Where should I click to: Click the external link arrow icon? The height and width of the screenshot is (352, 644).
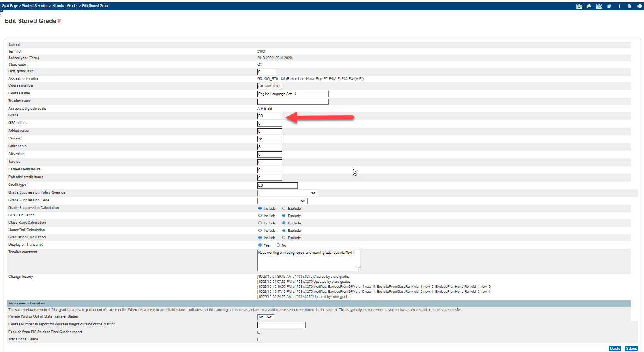click(x=609, y=6)
